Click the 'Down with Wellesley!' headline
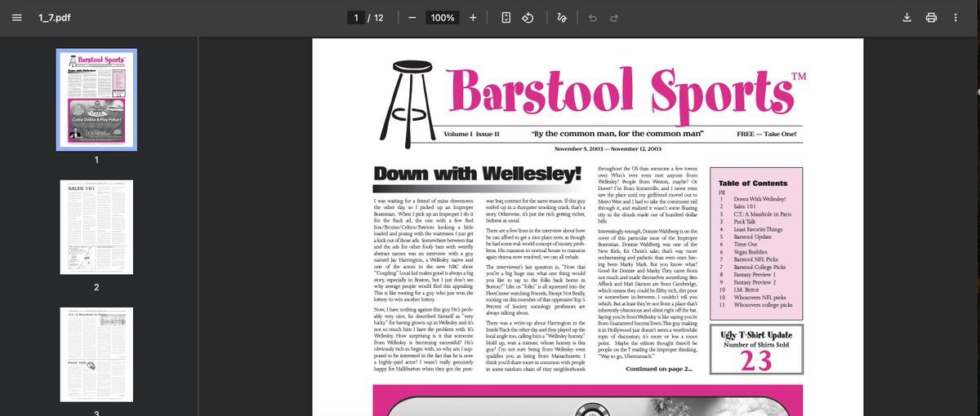980x416 pixels. (477, 174)
